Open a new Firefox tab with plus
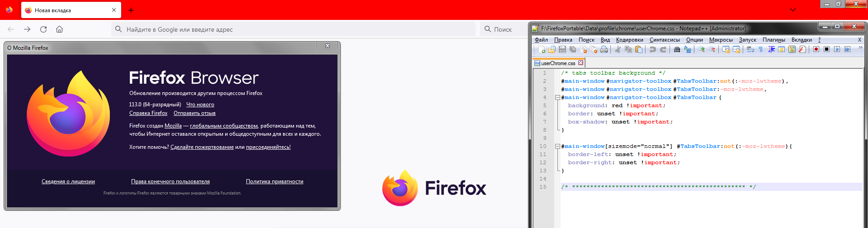868x228 pixels. tap(131, 10)
